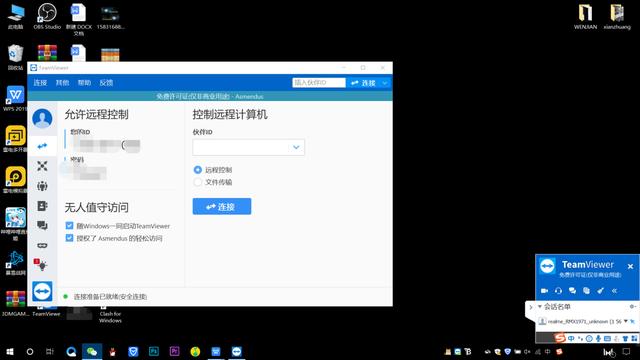Collapse the 会话名单 session list section
The image size is (640, 360).
pos(540,306)
